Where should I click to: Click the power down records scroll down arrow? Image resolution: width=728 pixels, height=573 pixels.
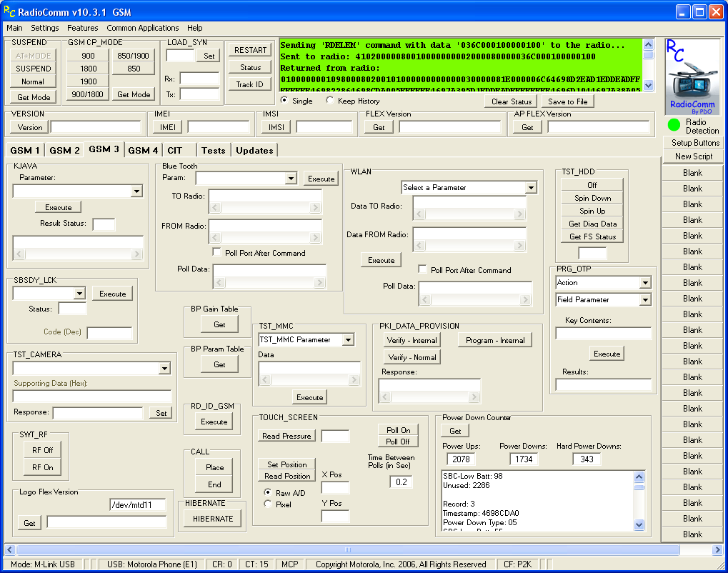(639, 524)
